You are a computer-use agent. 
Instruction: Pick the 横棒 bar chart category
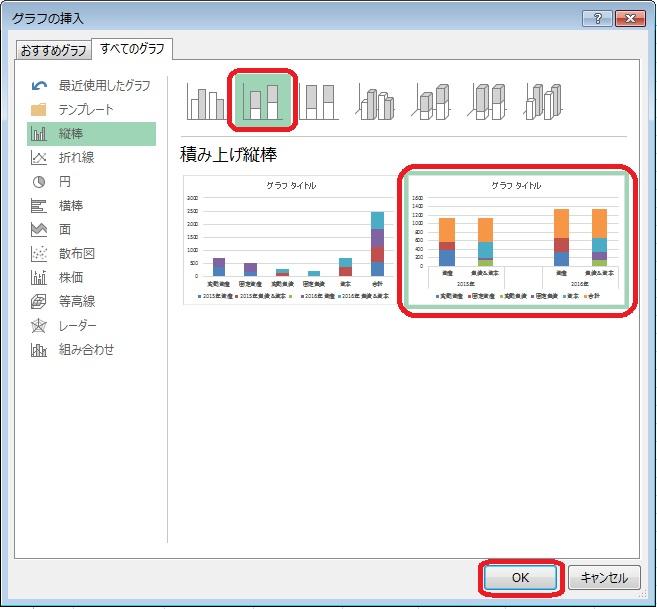click(71, 206)
